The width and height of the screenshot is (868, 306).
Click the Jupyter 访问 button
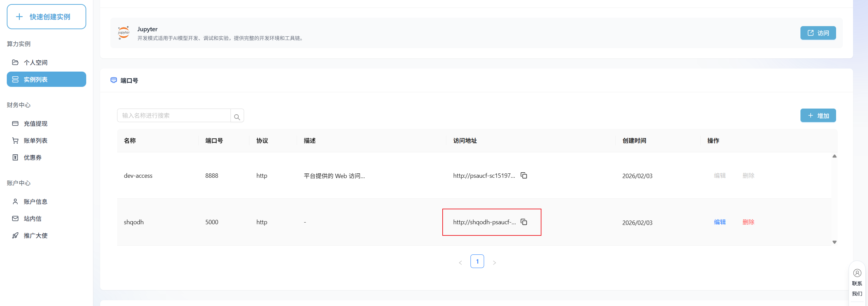818,33
